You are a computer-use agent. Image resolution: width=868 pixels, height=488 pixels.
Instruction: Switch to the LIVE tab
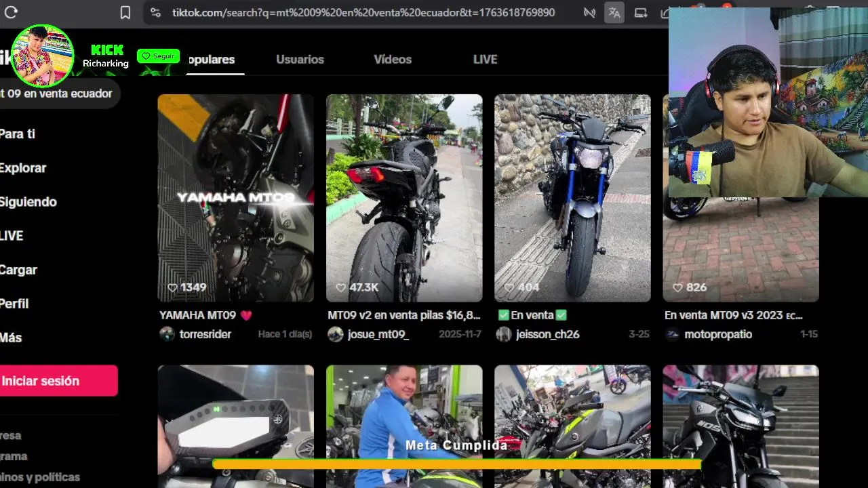click(x=485, y=59)
